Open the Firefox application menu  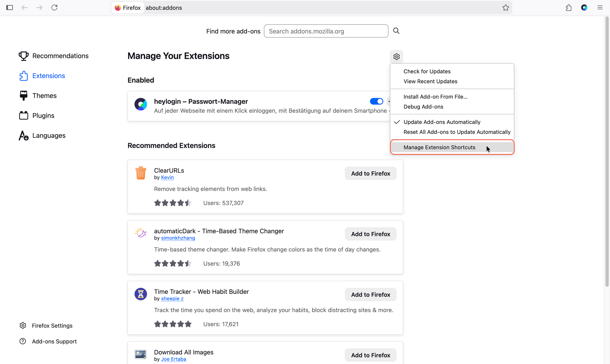click(x=600, y=7)
